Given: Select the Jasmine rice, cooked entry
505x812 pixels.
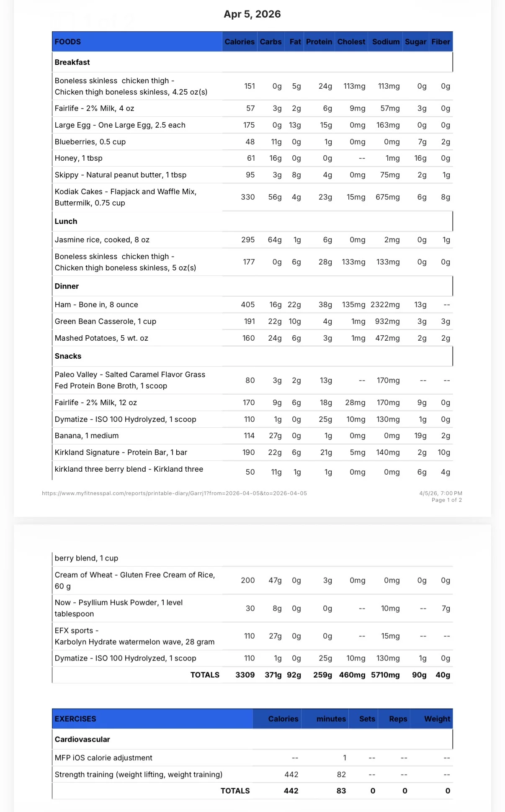Looking at the screenshot, I should 102,240.
